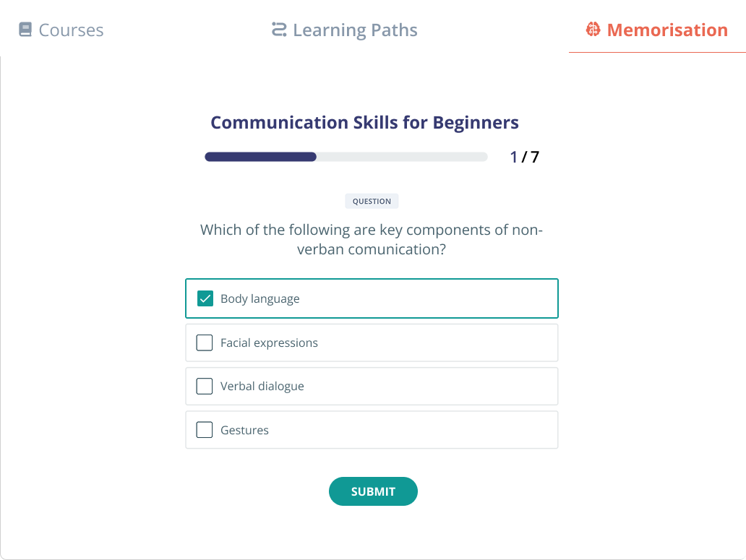Viewport: 746px width, 560px height.
Task: Uncheck the Body language checkbox
Action: (205, 298)
